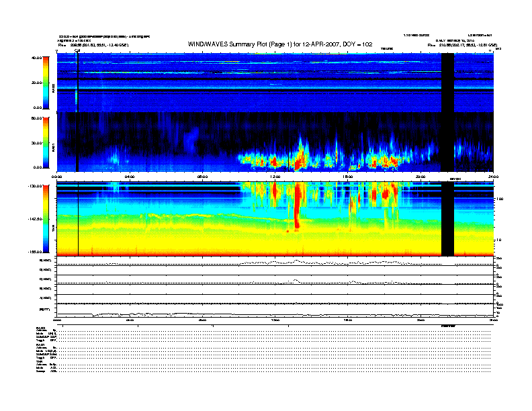Click the black data gap in TNR panel

pos(447,219)
